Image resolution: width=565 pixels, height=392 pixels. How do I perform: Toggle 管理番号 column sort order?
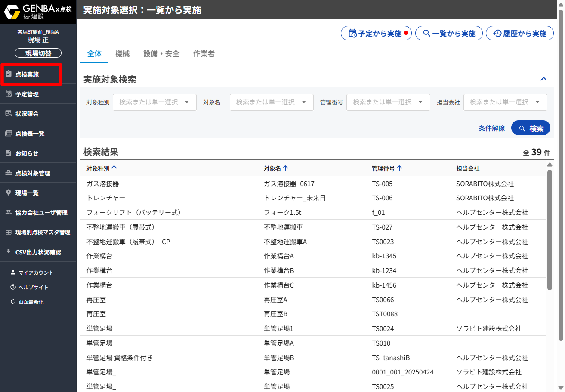pos(399,168)
